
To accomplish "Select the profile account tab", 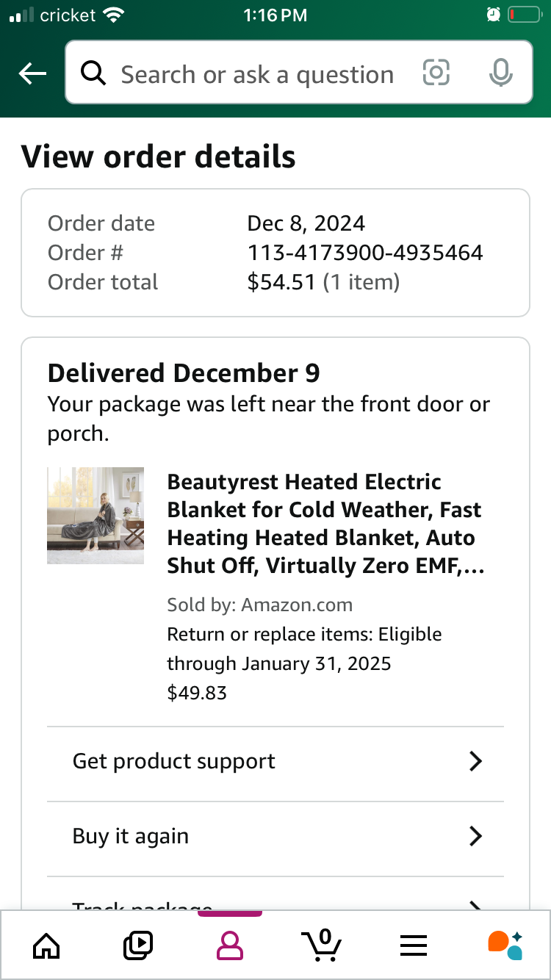I will [x=230, y=945].
